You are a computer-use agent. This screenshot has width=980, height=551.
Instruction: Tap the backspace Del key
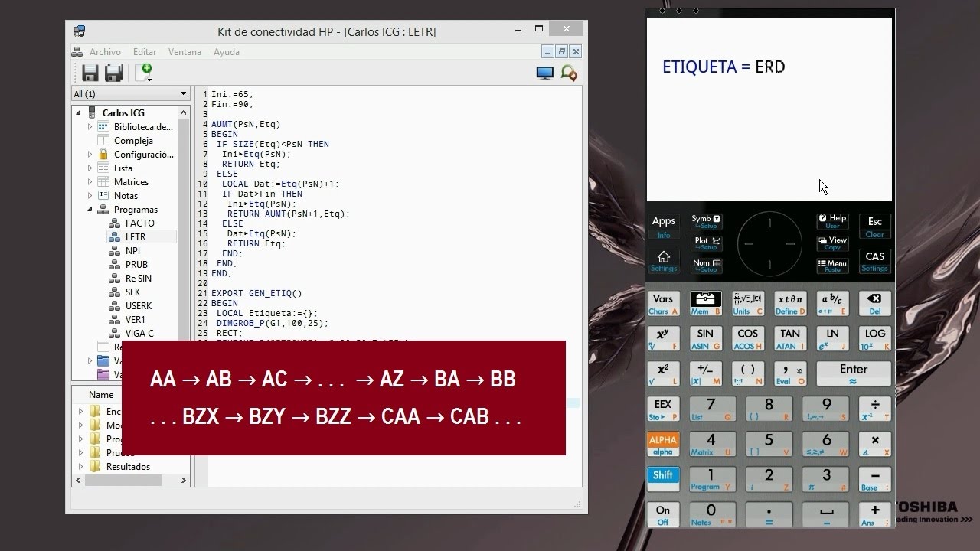[875, 304]
